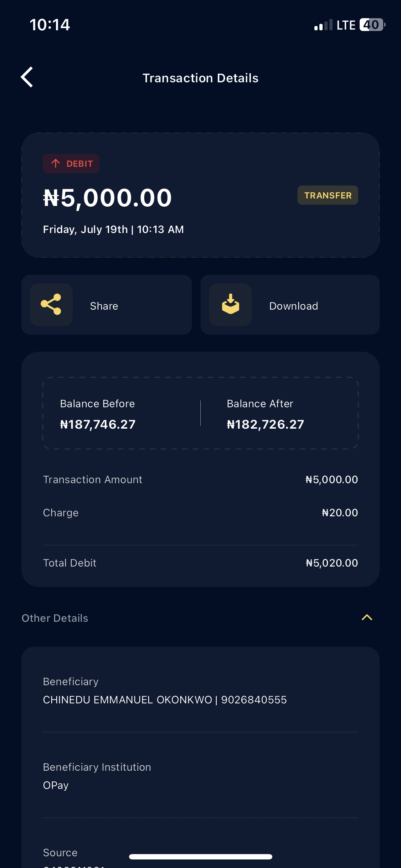Tap the yellow share icon
Screen dimensions: 401x868
tap(51, 305)
